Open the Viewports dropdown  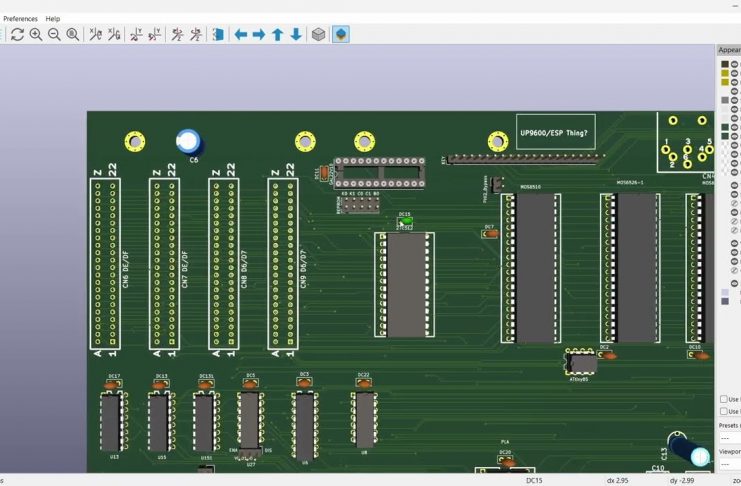pos(730,463)
